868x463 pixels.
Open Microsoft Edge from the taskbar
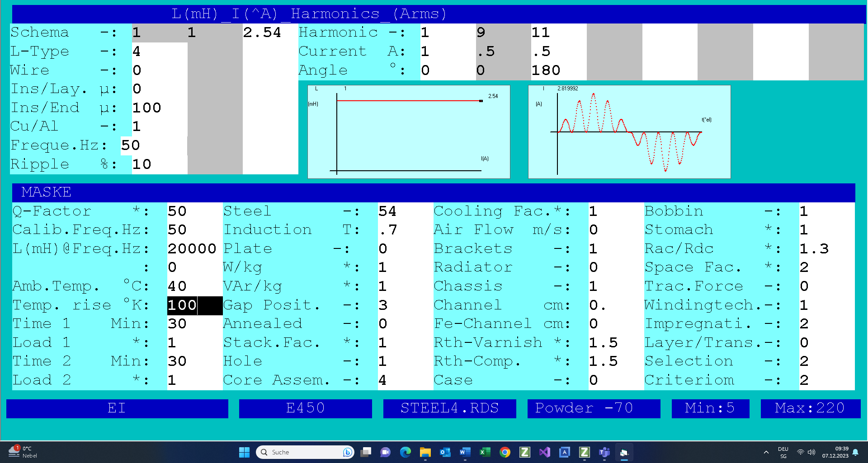click(406, 452)
